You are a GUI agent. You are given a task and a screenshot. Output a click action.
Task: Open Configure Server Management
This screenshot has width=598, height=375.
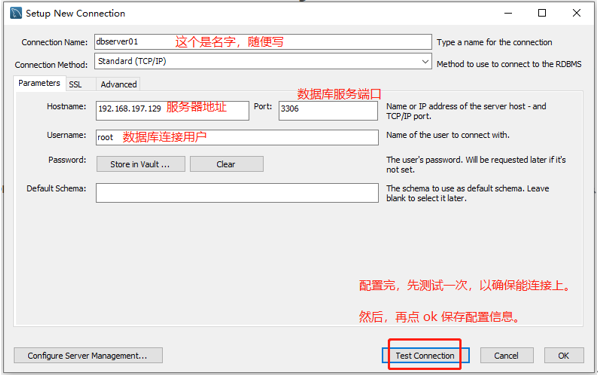coord(88,355)
